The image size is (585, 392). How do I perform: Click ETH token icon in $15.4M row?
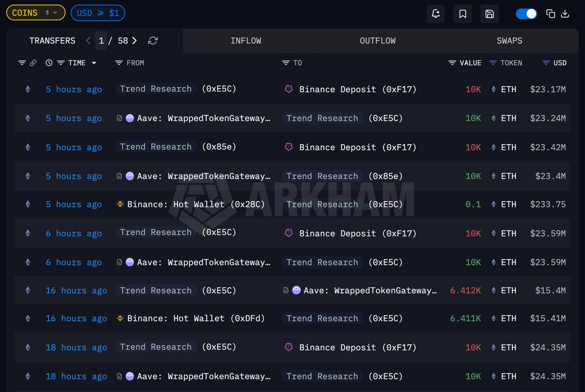(x=494, y=291)
